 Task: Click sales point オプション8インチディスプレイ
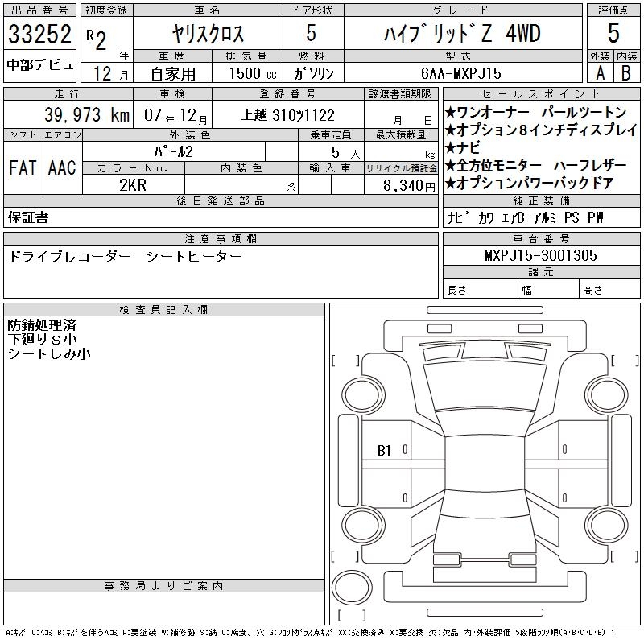click(x=541, y=130)
